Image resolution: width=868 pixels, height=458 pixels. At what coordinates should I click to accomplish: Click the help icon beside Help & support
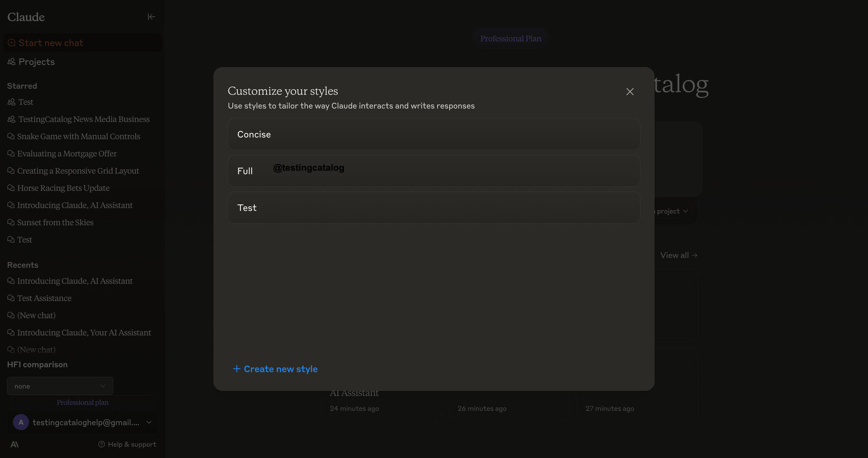(102, 445)
